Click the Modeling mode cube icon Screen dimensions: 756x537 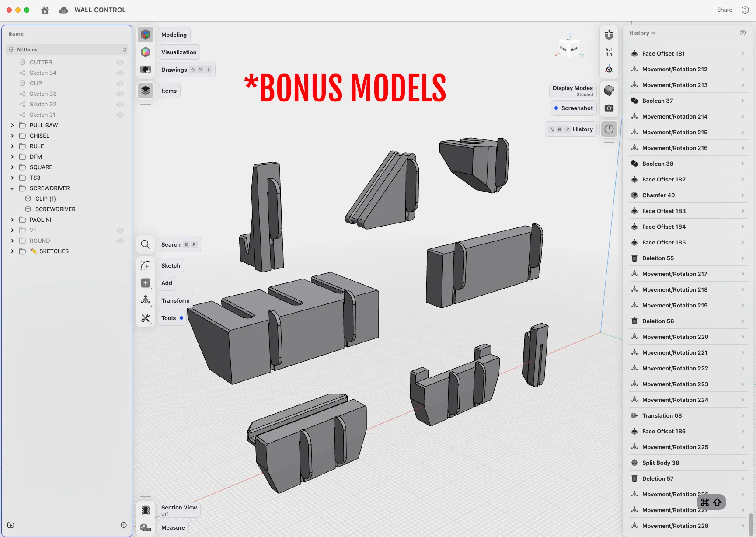pyautogui.click(x=146, y=35)
